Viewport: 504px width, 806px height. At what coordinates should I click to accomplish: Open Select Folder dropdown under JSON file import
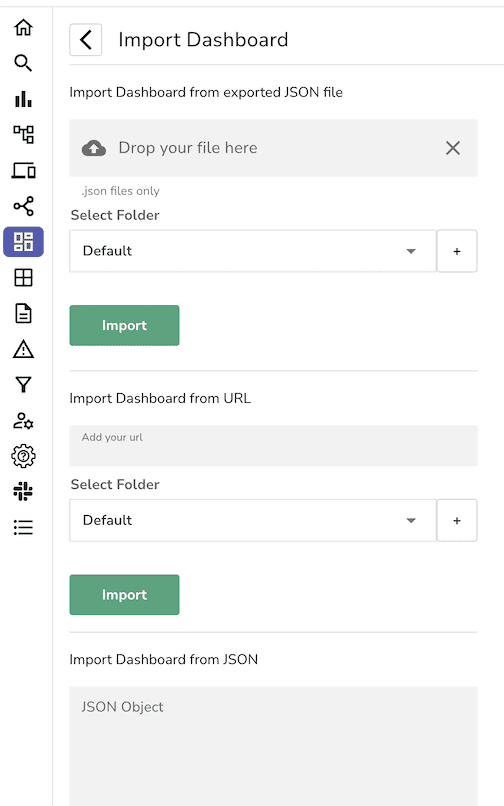(x=253, y=251)
